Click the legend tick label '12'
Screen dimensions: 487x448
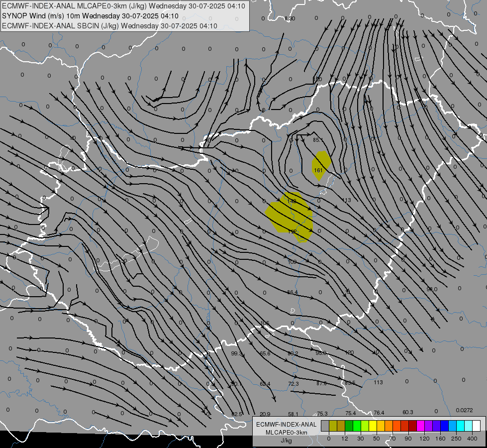click(344, 439)
